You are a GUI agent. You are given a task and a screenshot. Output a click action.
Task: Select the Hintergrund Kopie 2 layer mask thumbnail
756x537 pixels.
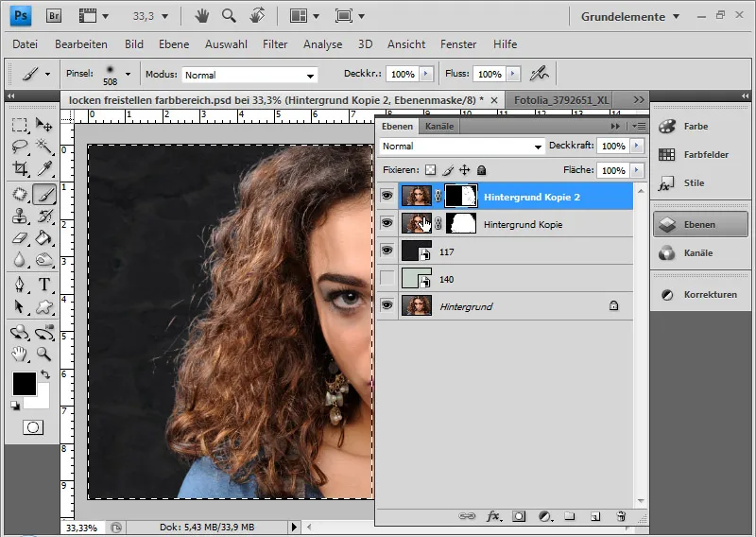click(x=461, y=197)
